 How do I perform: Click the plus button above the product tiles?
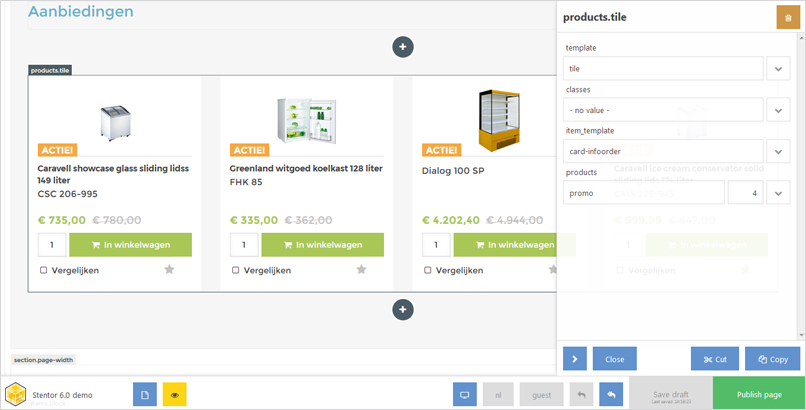coord(402,47)
